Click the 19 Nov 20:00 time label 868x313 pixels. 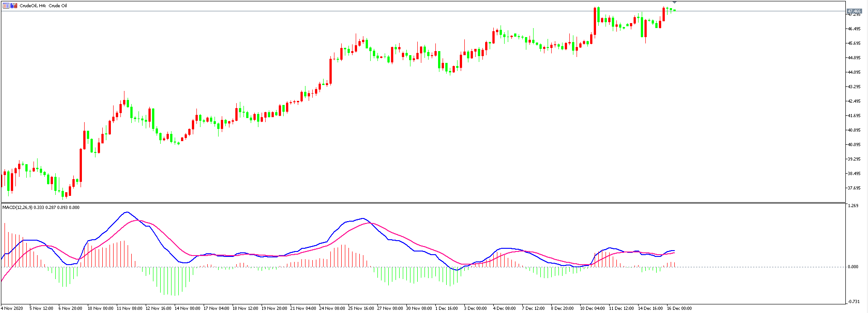pyautogui.click(x=274, y=308)
